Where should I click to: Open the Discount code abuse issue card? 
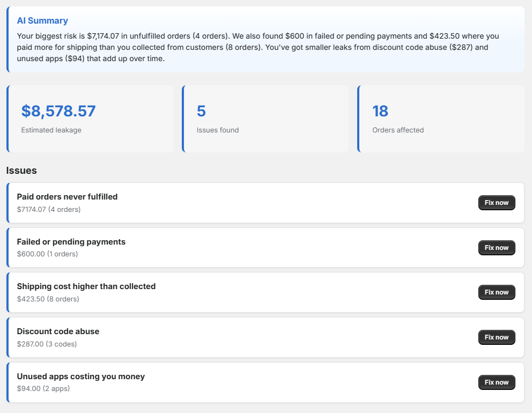point(265,337)
